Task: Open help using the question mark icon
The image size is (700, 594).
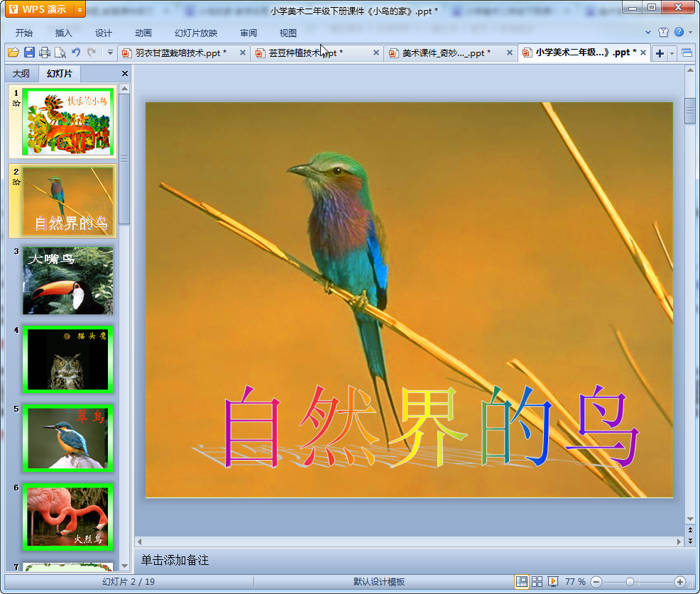Action: click(x=679, y=32)
